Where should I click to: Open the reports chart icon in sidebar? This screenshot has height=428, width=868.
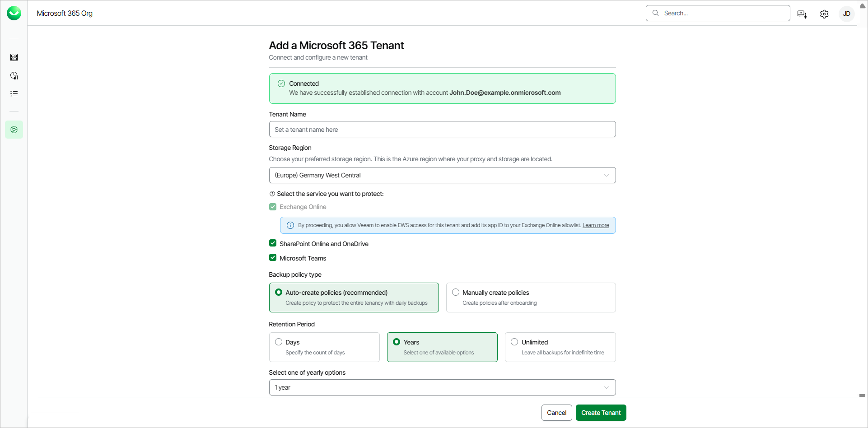click(x=14, y=75)
